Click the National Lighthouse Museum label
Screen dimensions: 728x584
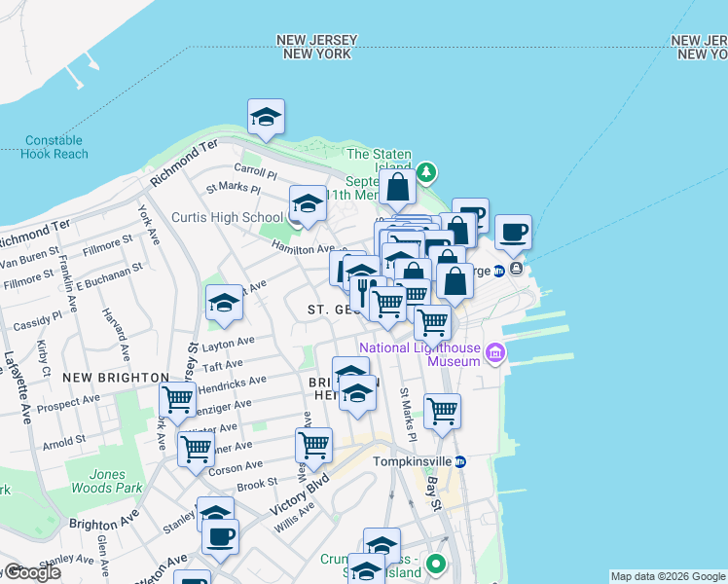coord(420,354)
